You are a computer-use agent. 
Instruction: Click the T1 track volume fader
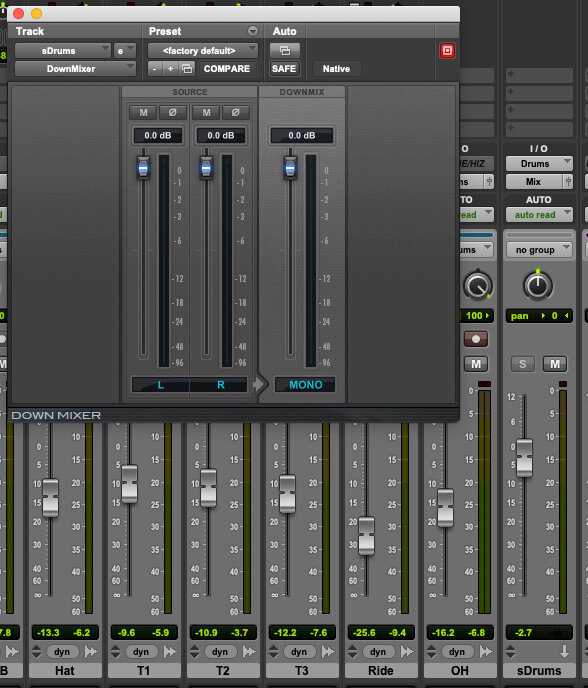point(129,484)
